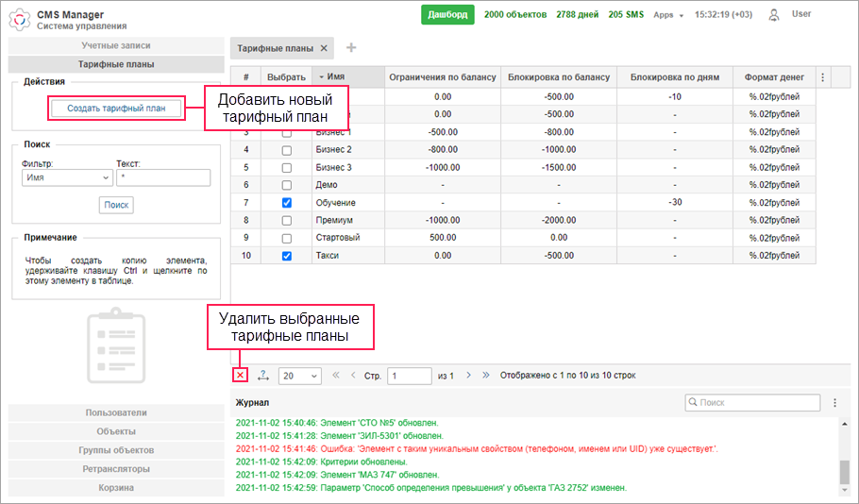Jump to last page double arrow
The image size is (859, 504).
coord(486,376)
